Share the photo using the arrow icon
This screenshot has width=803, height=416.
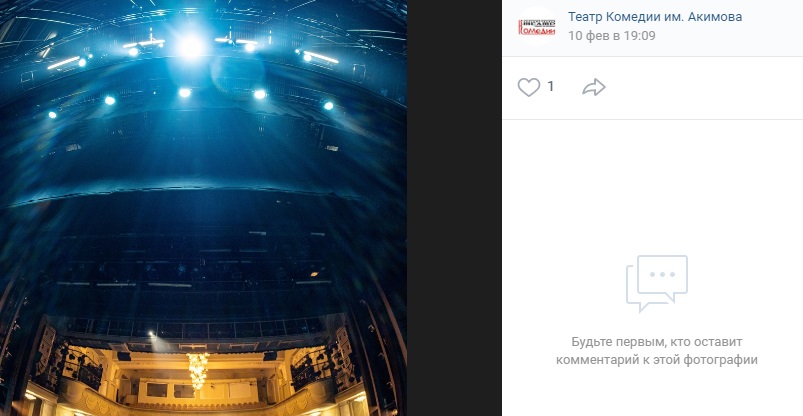594,88
